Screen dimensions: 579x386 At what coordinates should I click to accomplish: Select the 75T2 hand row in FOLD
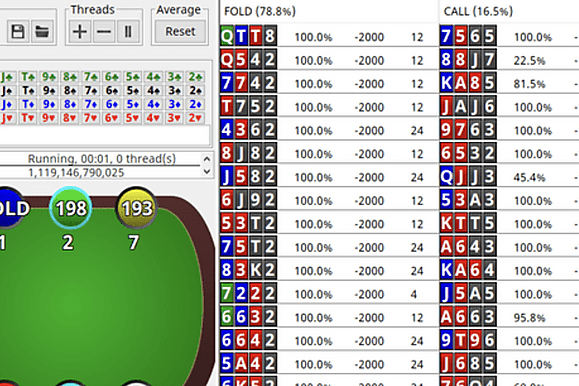(329, 247)
